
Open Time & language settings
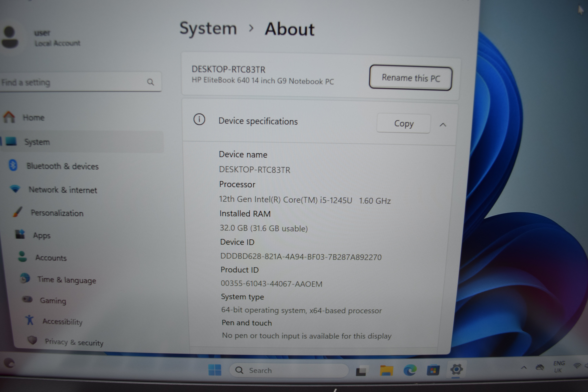coord(67,280)
